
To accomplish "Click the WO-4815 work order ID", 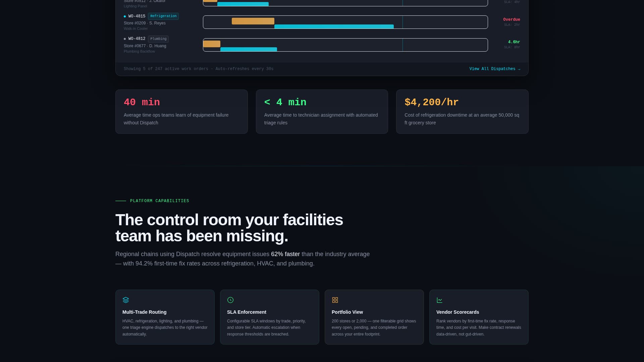I will (137, 16).
